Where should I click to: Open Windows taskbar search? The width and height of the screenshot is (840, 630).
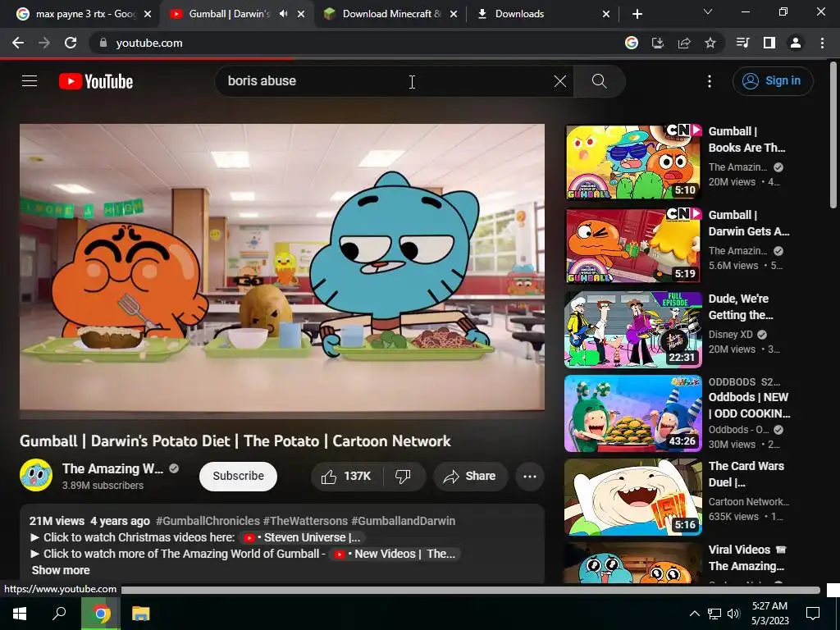pyautogui.click(x=59, y=614)
